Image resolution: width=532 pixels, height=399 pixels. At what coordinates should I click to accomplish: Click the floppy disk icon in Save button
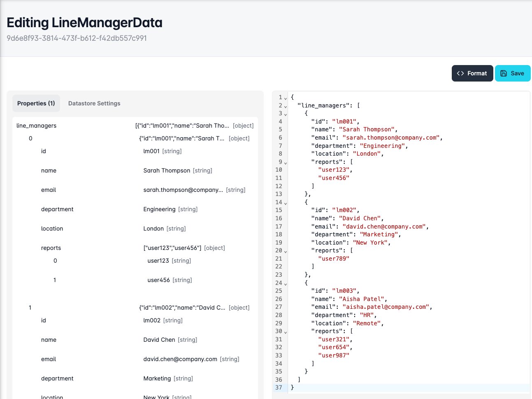[x=504, y=73]
